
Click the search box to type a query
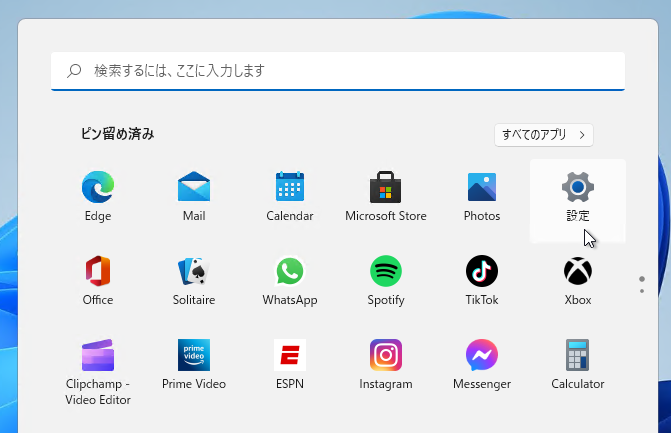[338, 71]
